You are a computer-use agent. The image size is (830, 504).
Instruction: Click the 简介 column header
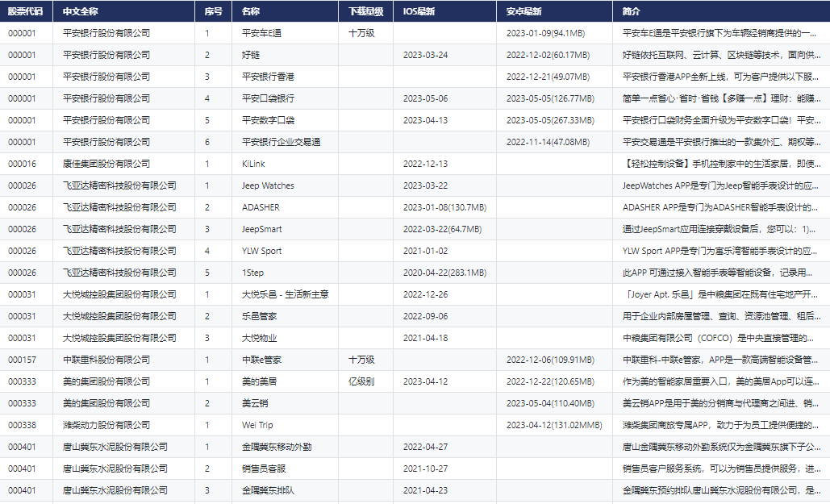(721, 11)
